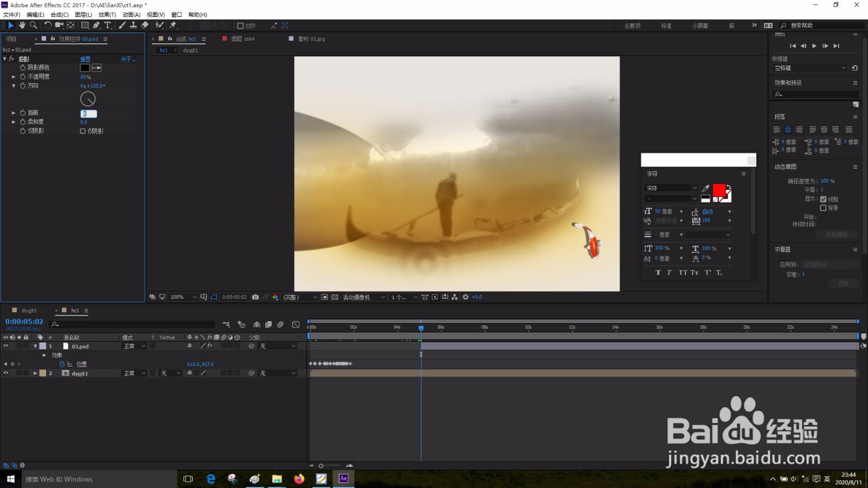This screenshot has width=868, height=488.
Task: Enable motion blur icon in timeline
Action: pyautogui.click(x=280, y=324)
